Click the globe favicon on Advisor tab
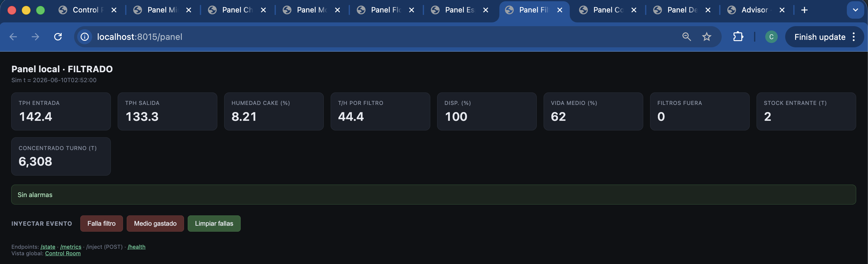Viewport: 868px width, 264px height. [732, 10]
